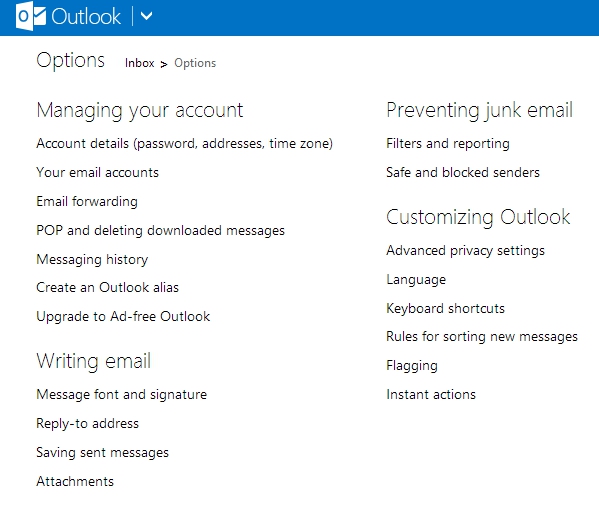Open Email forwarding settings
The image size is (599, 505).
87,201
